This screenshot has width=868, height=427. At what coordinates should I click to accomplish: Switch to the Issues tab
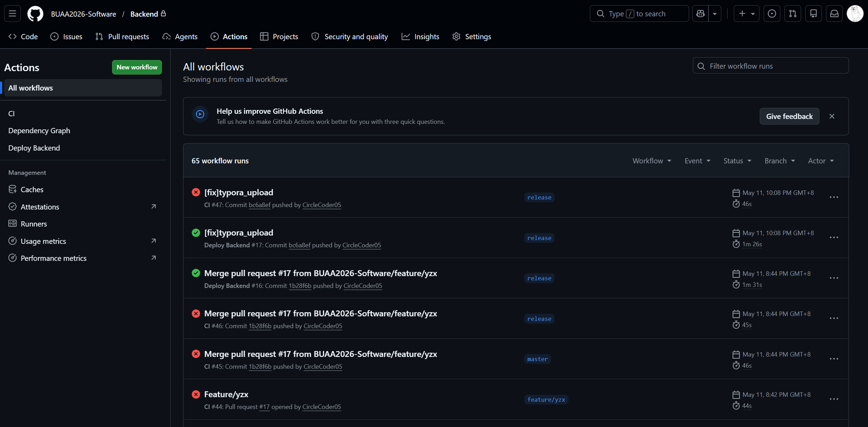point(66,36)
